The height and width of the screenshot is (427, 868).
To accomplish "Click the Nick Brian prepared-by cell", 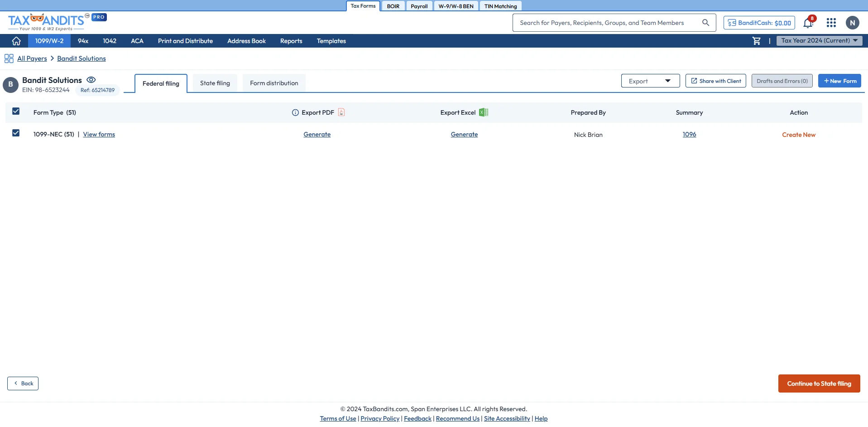I will pos(588,135).
